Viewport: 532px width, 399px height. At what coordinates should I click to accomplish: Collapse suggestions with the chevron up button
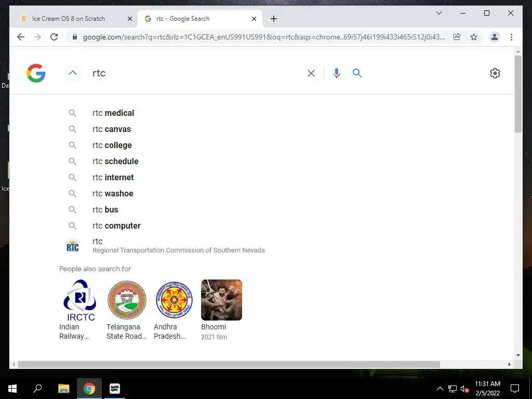tap(73, 73)
